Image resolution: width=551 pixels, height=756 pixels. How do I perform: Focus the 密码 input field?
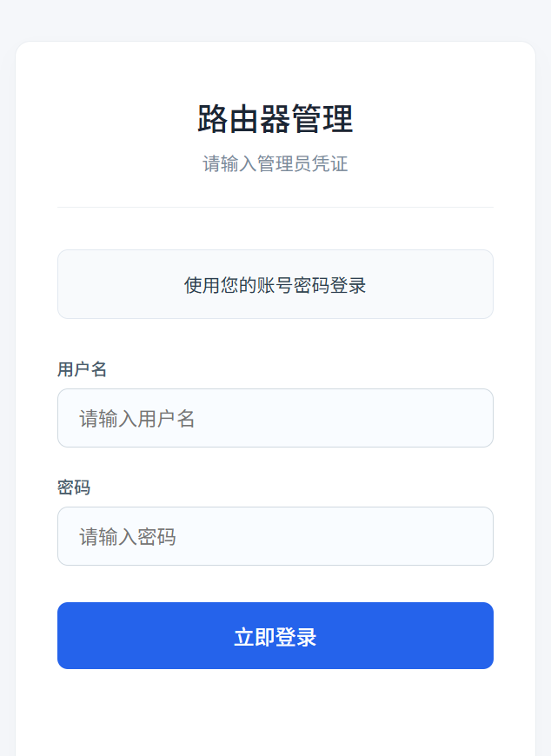275,536
